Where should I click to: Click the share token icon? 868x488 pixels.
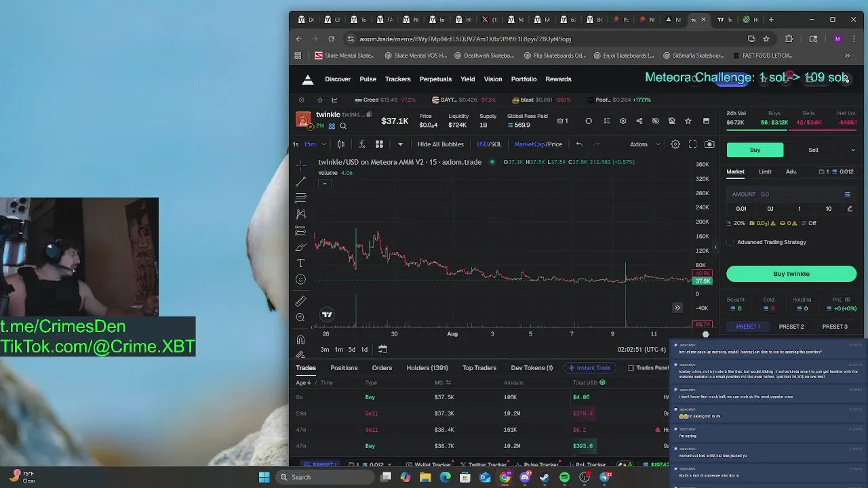639,121
